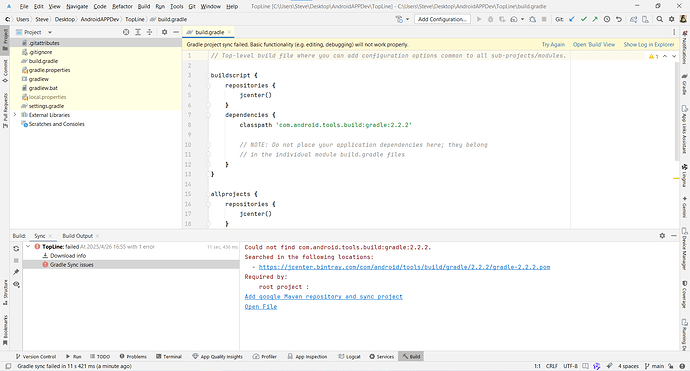Select settings.gradle in project tree
The width and height of the screenshot is (690, 371).
[46, 106]
